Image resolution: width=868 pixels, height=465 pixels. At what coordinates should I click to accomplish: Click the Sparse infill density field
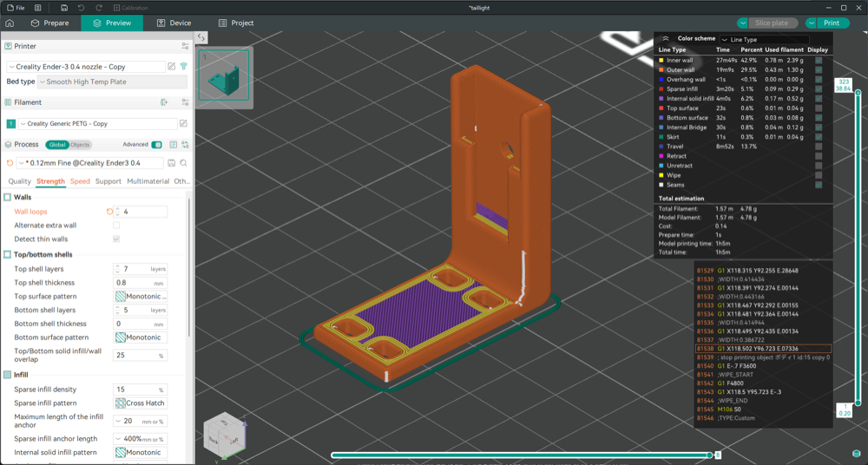(140, 390)
